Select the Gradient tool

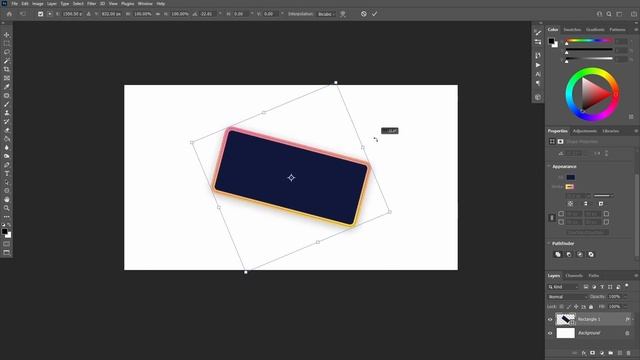click(7, 139)
